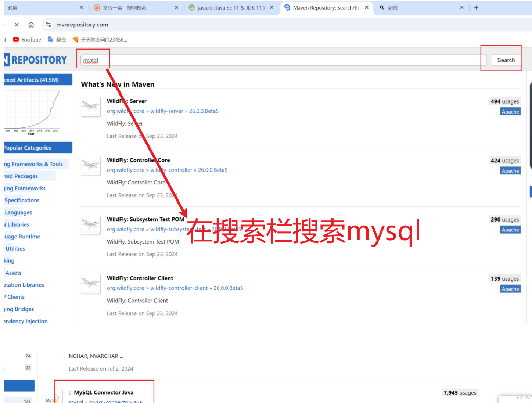The image size is (532, 403).
Task: Close the Maven Repository tab
Action: (367, 7)
